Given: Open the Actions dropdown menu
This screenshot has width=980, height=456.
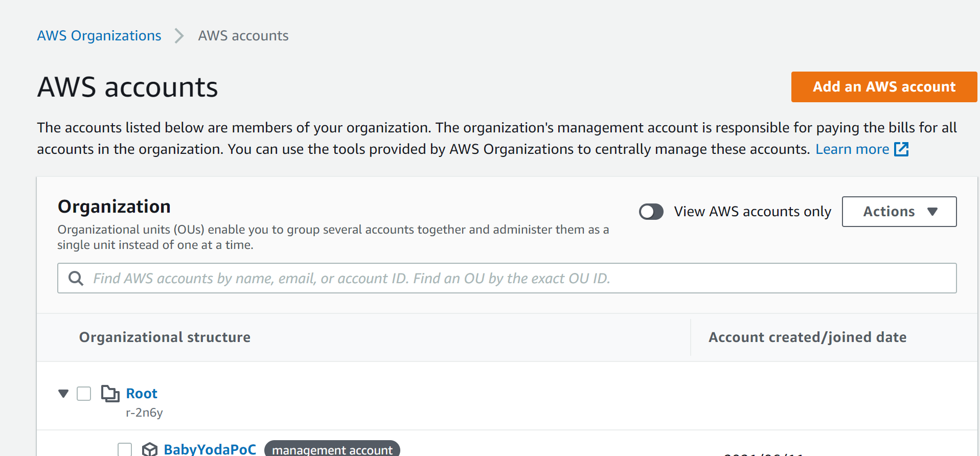Looking at the screenshot, I should (x=899, y=212).
